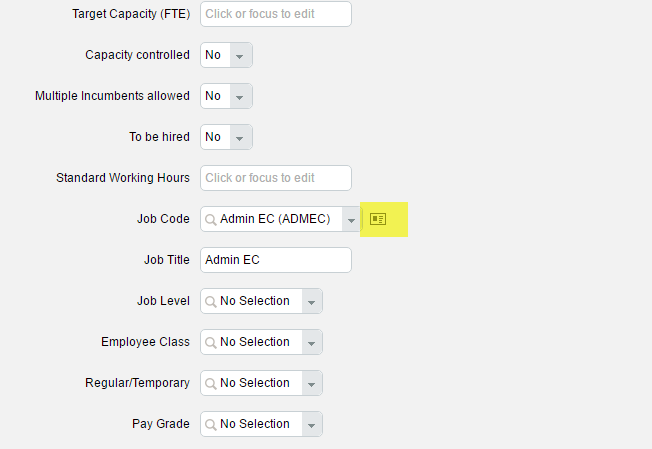Expand the Pay Grade dropdown arrow

[x=312, y=424]
